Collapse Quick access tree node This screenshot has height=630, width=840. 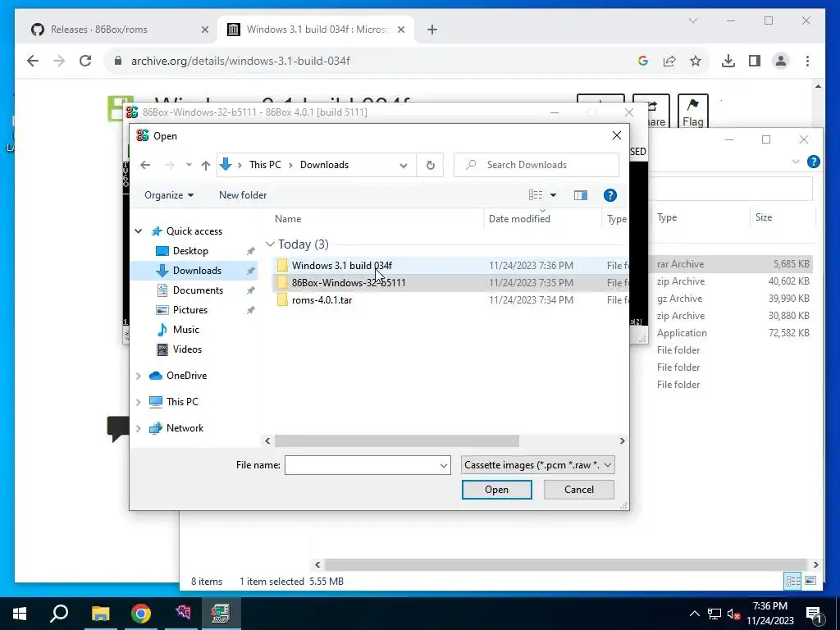tap(138, 231)
